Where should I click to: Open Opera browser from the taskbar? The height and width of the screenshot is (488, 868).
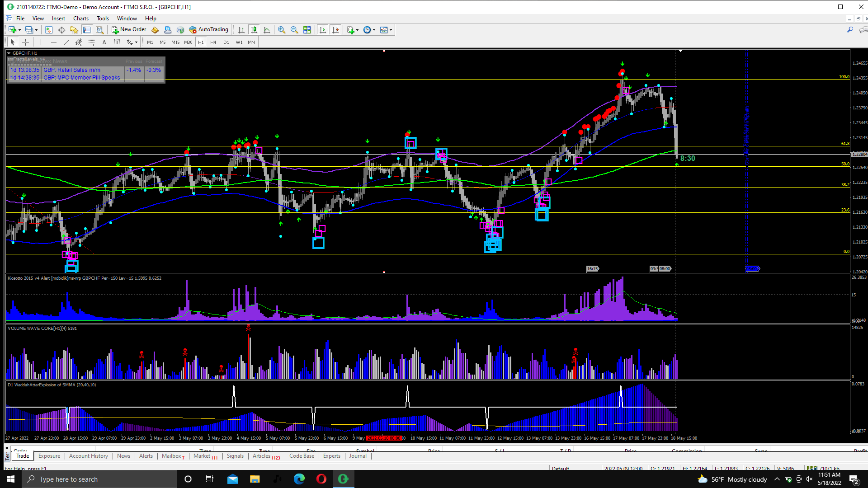321,479
